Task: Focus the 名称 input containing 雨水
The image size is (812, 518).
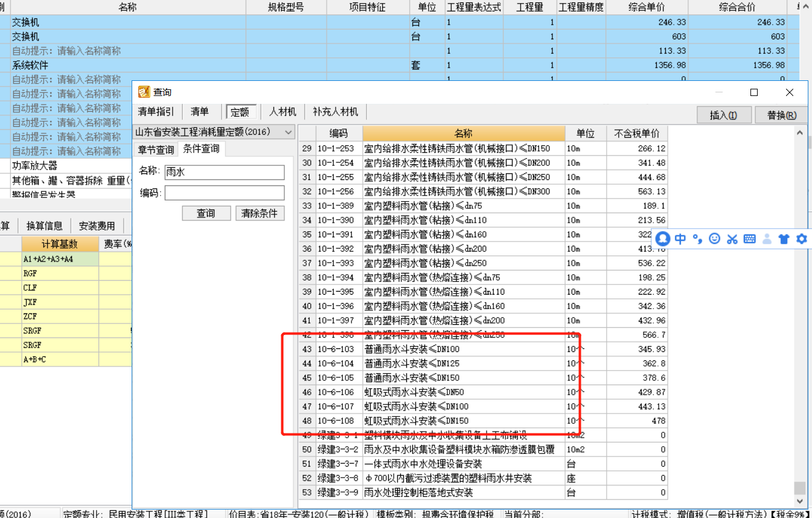Action: (224, 172)
